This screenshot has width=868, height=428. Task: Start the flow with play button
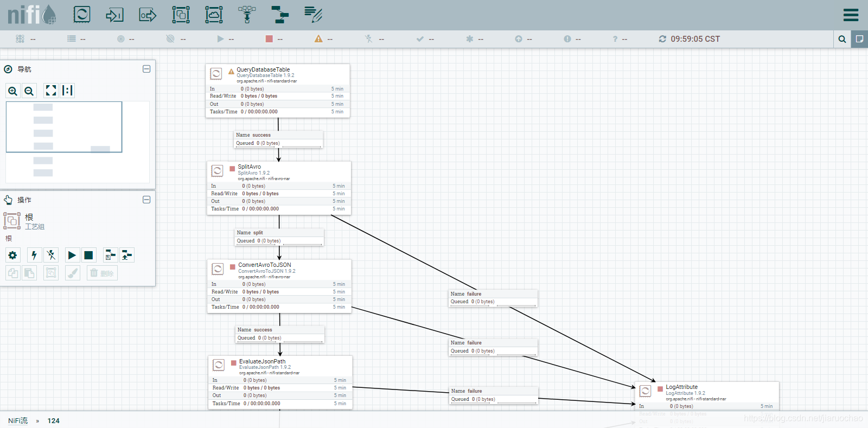pyautogui.click(x=72, y=255)
